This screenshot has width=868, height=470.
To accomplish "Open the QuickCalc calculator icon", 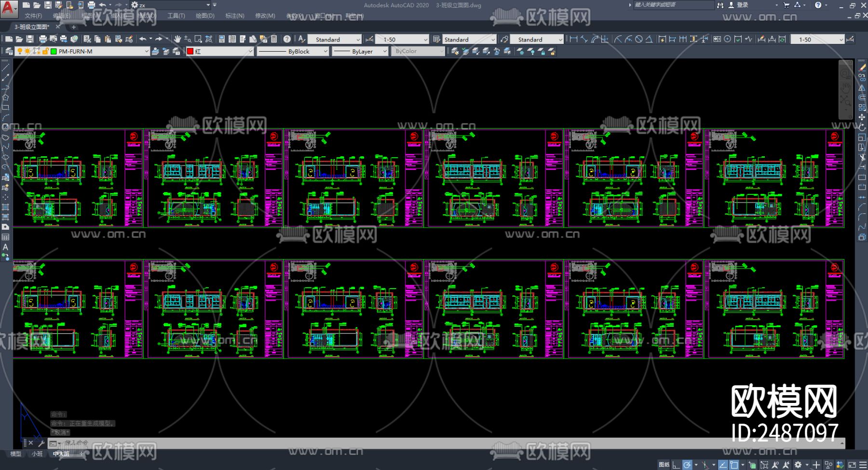I will tap(274, 39).
